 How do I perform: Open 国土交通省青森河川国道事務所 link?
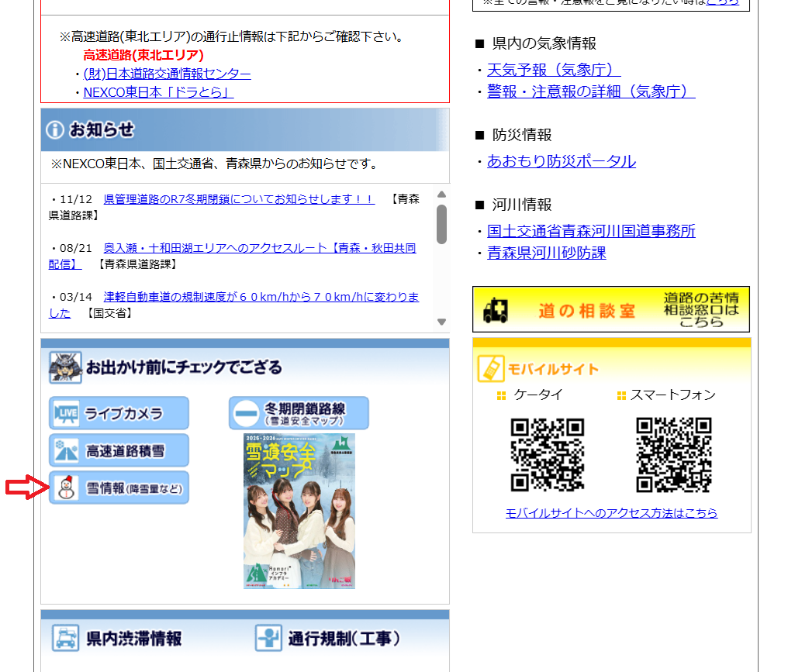pos(591,231)
